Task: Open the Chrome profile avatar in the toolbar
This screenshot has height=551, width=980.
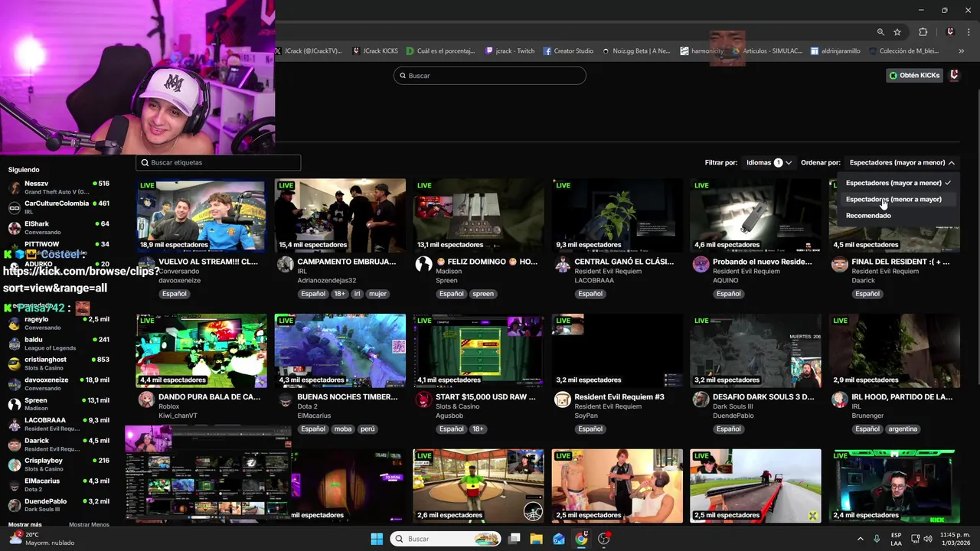Action: tap(950, 32)
